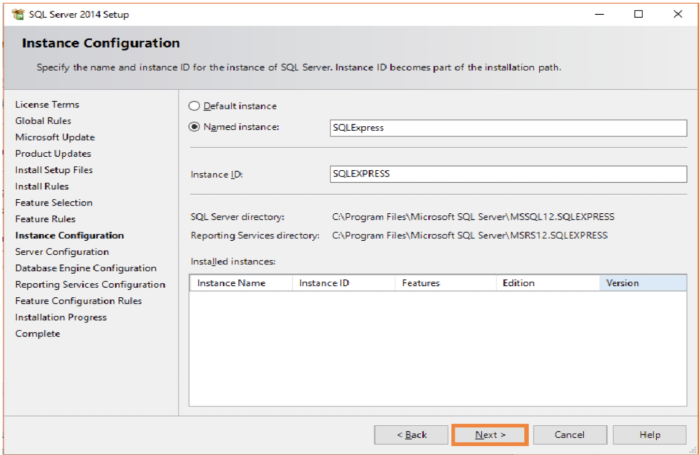Open Help for the setup wizard
The height and width of the screenshot is (455, 700).
(x=650, y=434)
